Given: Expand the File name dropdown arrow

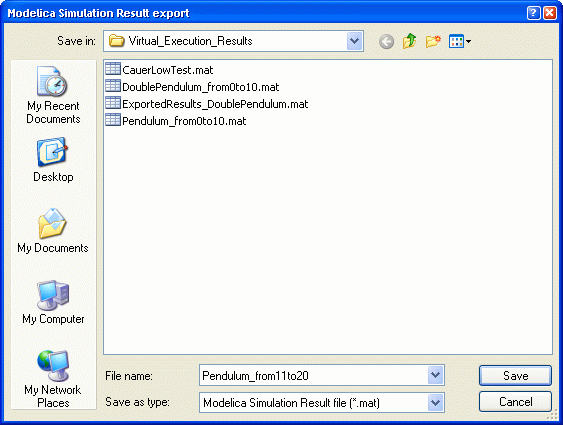Looking at the screenshot, I should [436, 375].
